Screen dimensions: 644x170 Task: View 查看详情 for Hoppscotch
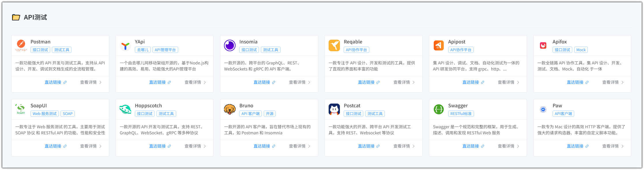pos(195,146)
